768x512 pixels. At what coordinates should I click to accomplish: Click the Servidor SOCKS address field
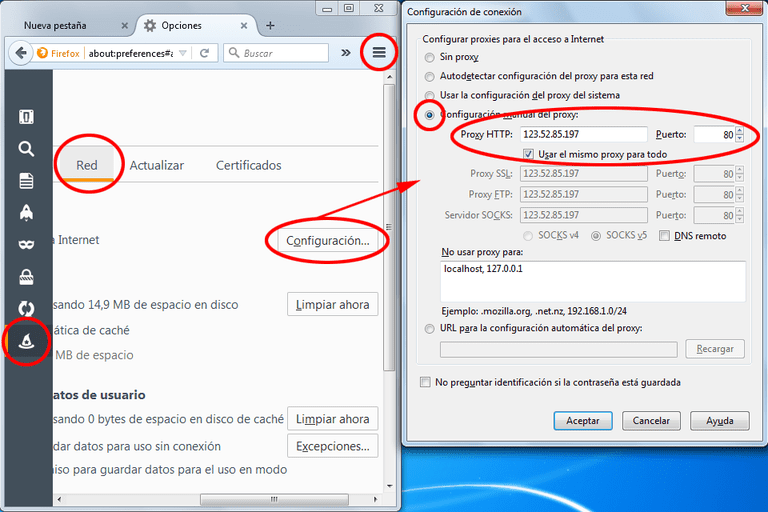coord(584,215)
